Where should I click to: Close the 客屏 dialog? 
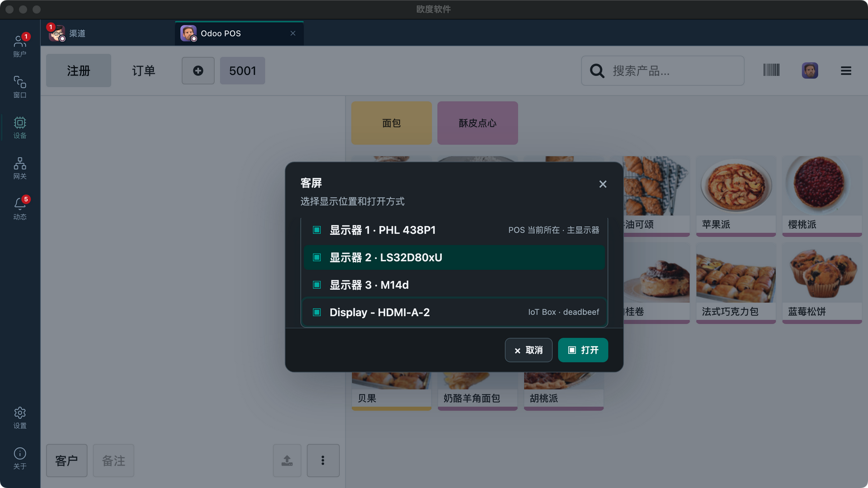point(603,184)
